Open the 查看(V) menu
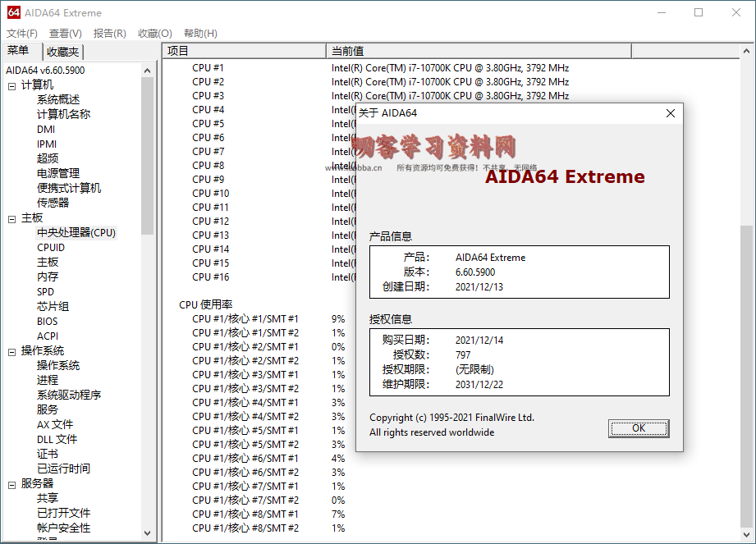 click(66, 34)
